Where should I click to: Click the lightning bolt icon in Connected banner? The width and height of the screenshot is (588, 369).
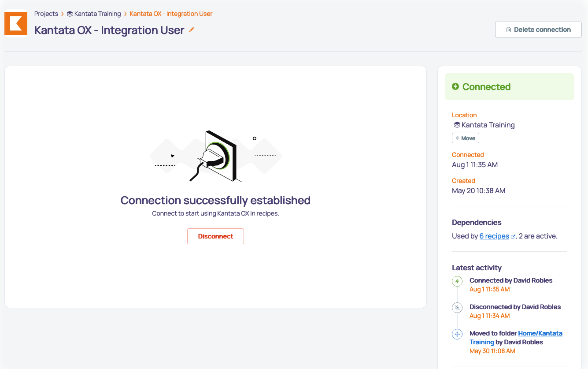click(x=455, y=86)
